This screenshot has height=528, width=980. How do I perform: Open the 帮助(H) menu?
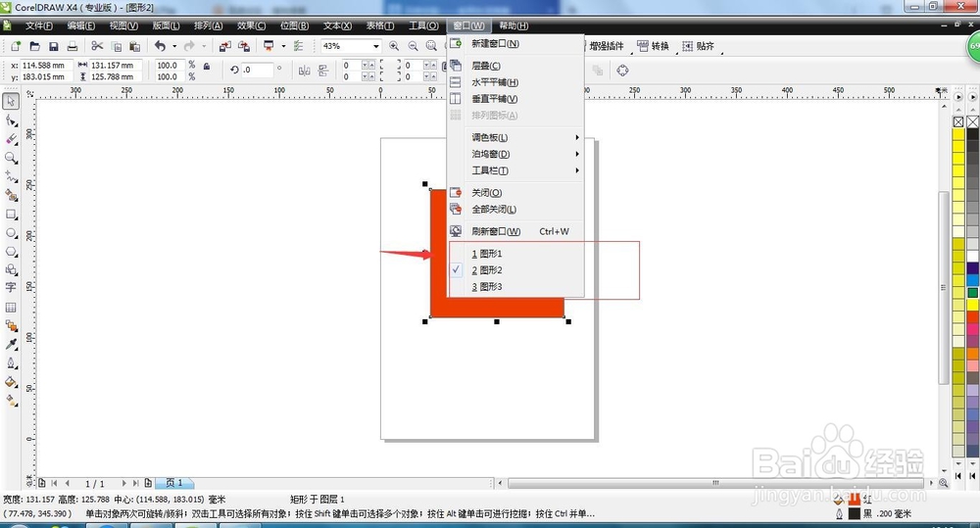[514, 25]
